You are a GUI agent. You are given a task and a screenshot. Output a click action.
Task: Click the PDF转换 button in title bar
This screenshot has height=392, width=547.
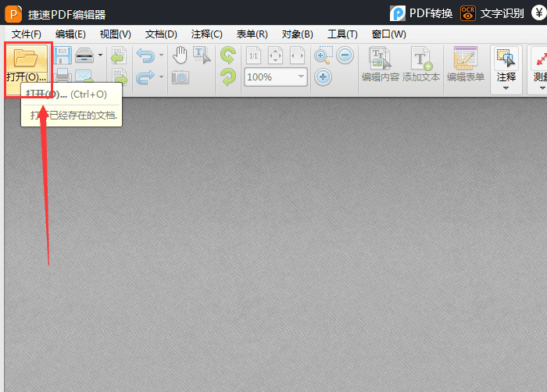[x=421, y=13]
